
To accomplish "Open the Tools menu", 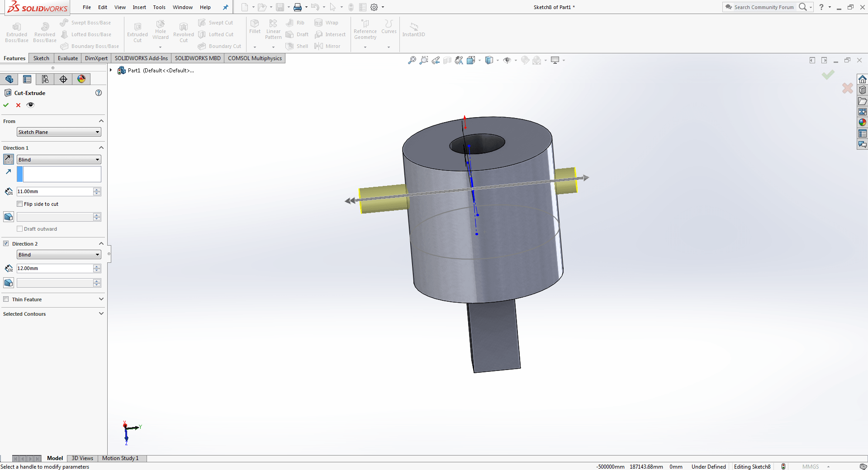I will pyautogui.click(x=159, y=7).
